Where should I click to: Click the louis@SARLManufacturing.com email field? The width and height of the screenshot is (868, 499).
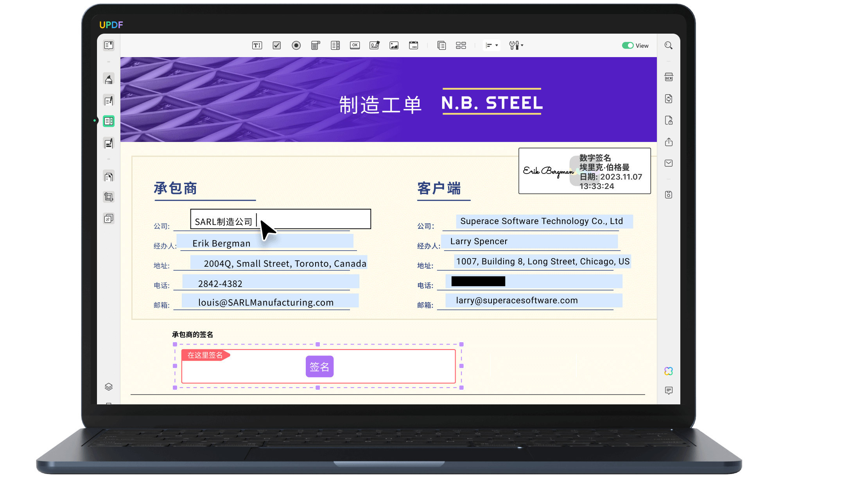270,301
